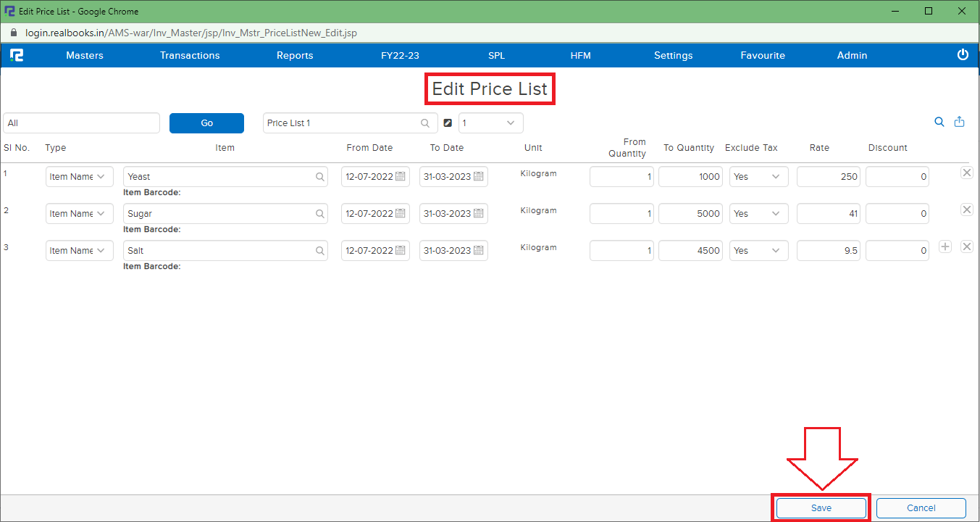The width and height of the screenshot is (980, 522).
Task: Click the search magnifier icon at top right
Action: click(x=939, y=123)
